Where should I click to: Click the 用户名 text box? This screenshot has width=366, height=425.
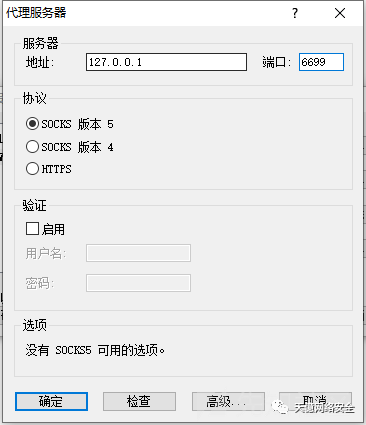click(x=138, y=253)
